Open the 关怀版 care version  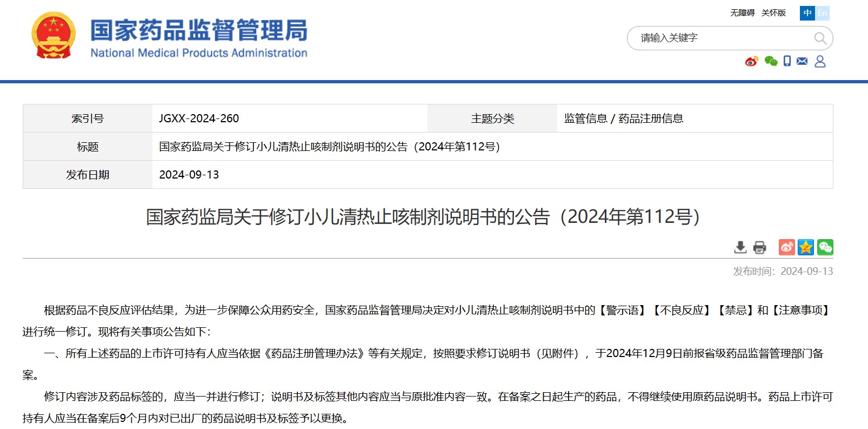click(773, 13)
